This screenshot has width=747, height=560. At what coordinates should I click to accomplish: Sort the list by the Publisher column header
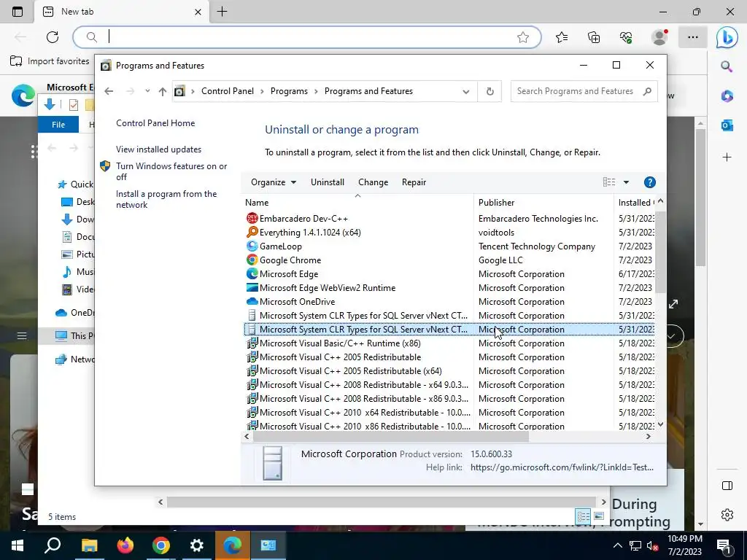[543, 203]
